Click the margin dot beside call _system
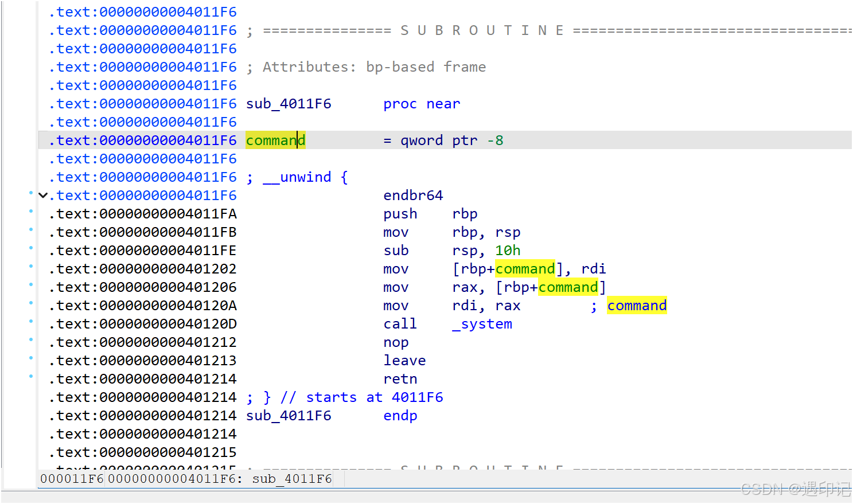The height and width of the screenshot is (504, 853). click(32, 323)
